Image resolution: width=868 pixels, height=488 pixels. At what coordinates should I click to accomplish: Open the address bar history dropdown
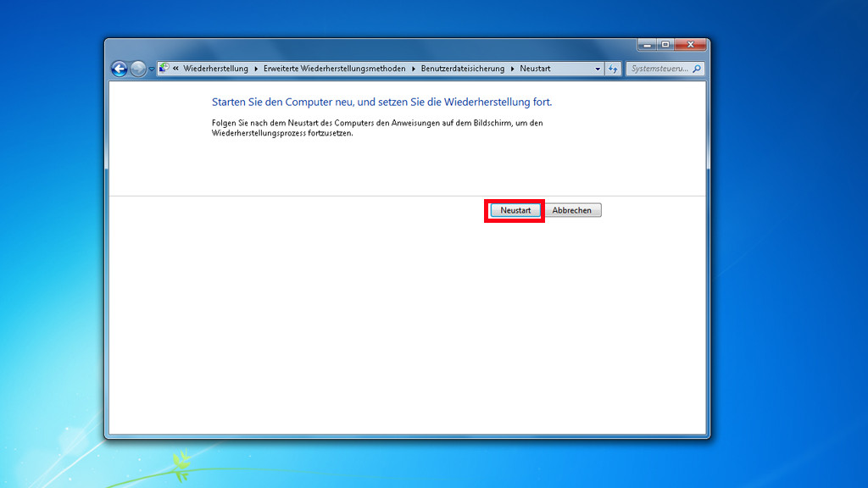[x=598, y=69]
